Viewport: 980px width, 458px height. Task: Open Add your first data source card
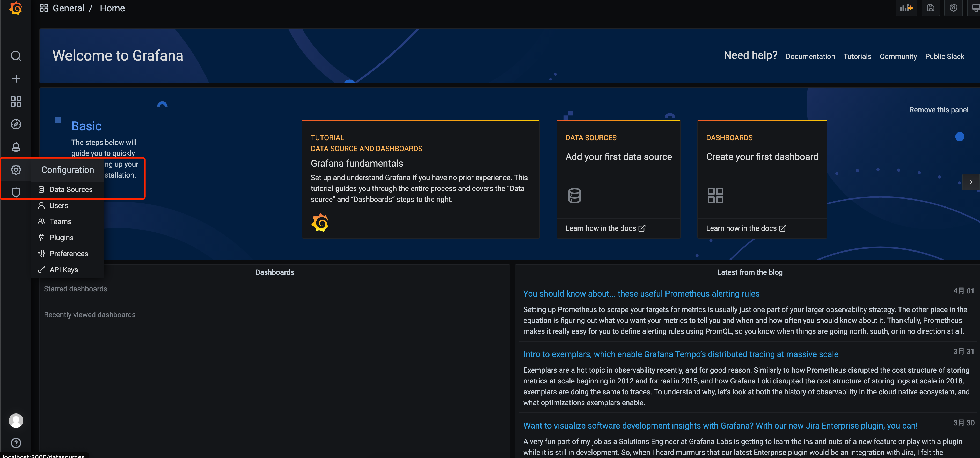pos(618,179)
